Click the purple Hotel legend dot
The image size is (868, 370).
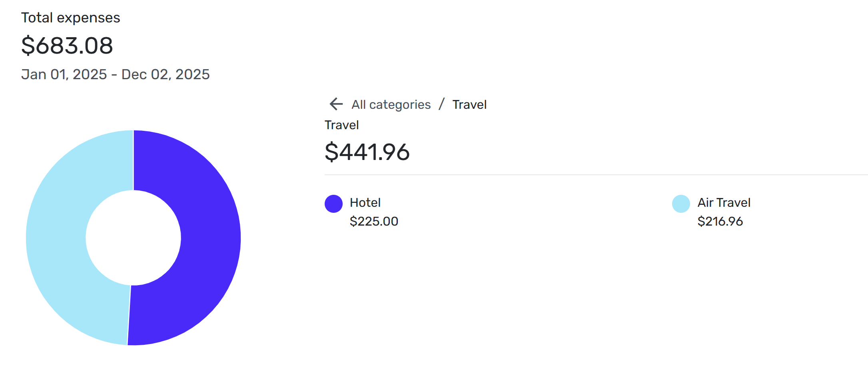(x=333, y=204)
